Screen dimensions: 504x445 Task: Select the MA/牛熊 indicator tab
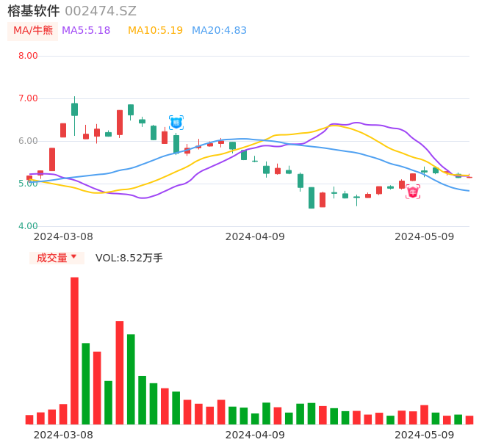(32, 31)
